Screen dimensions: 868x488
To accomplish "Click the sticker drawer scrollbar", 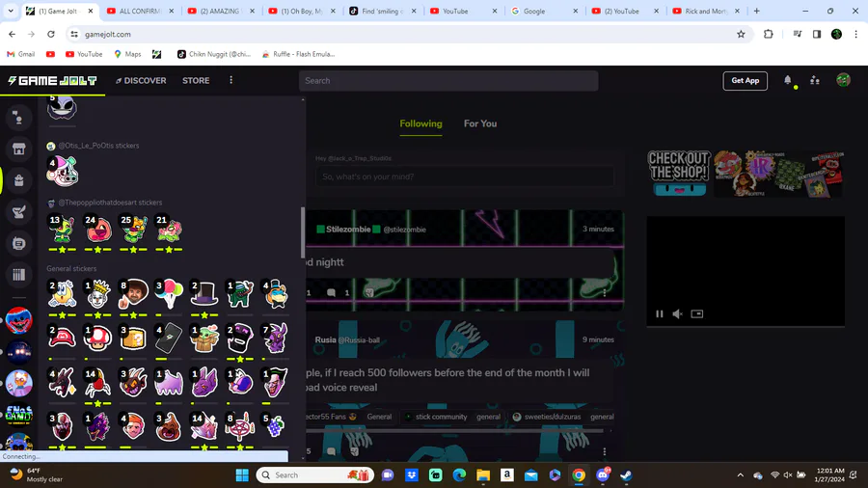I will 303,232.
